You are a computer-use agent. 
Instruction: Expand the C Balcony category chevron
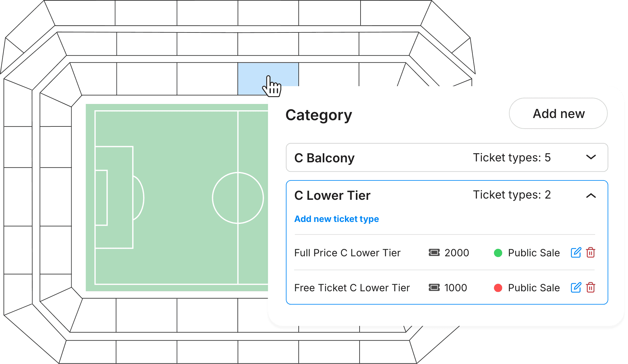(x=591, y=157)
